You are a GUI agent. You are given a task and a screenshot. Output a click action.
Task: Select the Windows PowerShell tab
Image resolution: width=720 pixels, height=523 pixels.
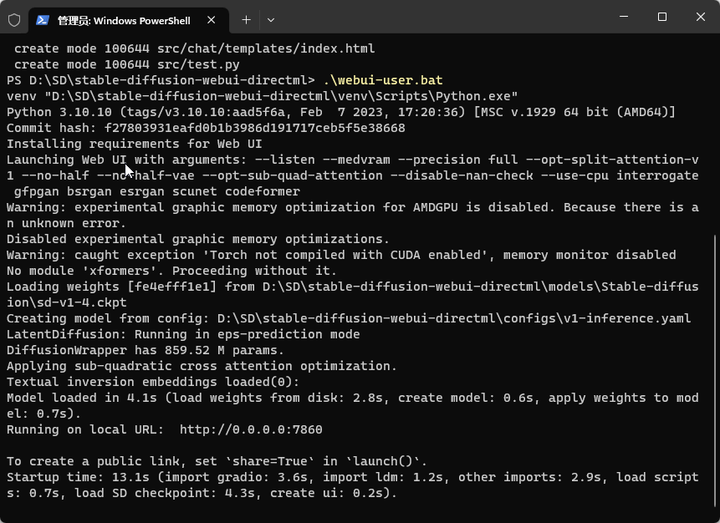click(129, 20)
